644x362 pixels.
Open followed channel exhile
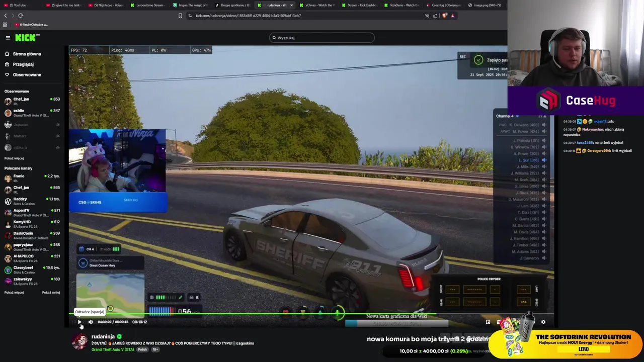32,113
